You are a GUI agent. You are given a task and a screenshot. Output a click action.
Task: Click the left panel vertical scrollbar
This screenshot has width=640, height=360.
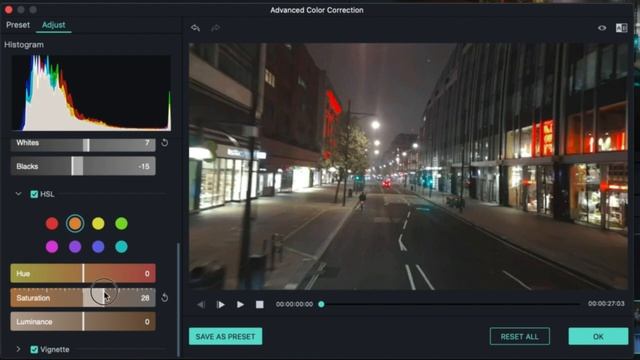[178, 300]
